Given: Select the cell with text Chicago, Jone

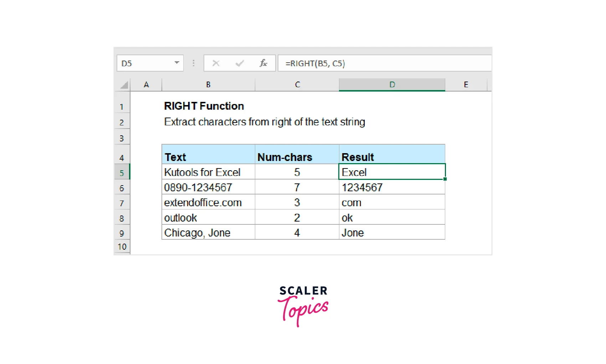Looking at the screenshot, I should point(208,233).
